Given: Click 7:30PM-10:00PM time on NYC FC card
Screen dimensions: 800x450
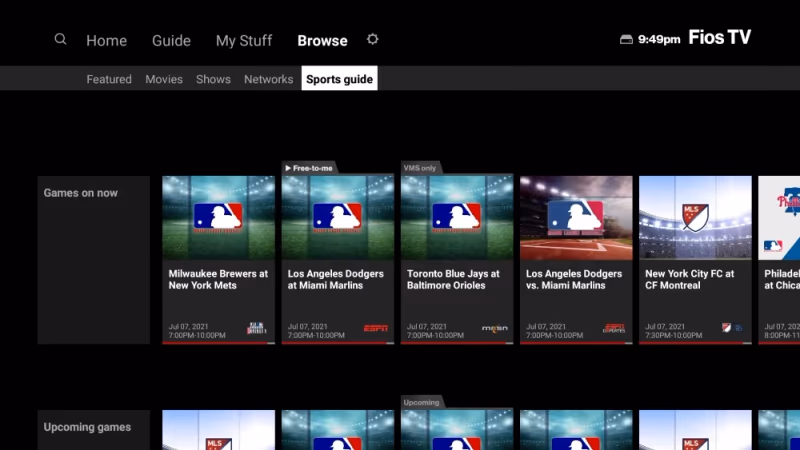Looking at the screenshot, I should [673, 335].
